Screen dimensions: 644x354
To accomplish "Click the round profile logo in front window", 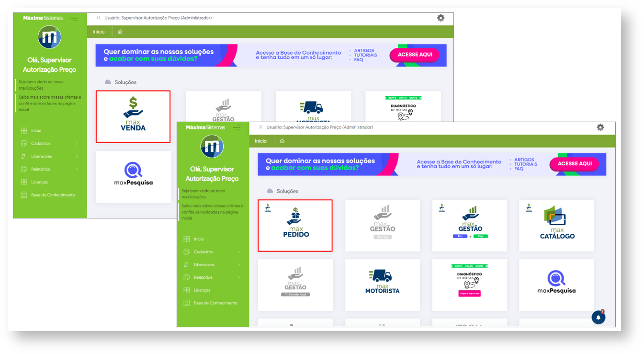I will (212, 146).
